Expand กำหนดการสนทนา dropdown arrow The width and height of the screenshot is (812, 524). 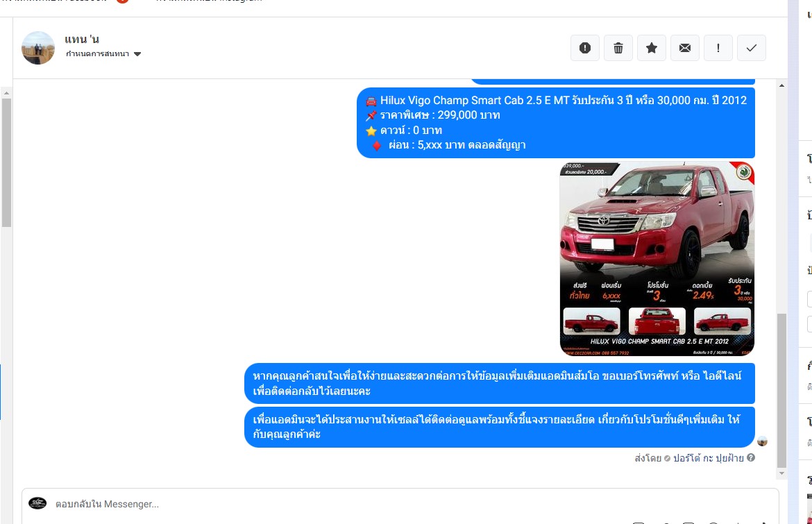137,54
